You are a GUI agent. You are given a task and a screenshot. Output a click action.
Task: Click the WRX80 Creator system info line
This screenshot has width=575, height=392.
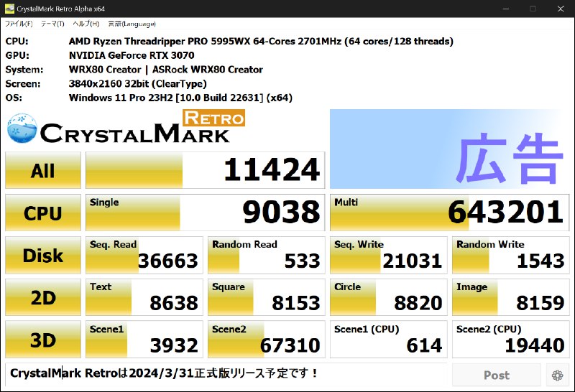[x=166, y=70]
